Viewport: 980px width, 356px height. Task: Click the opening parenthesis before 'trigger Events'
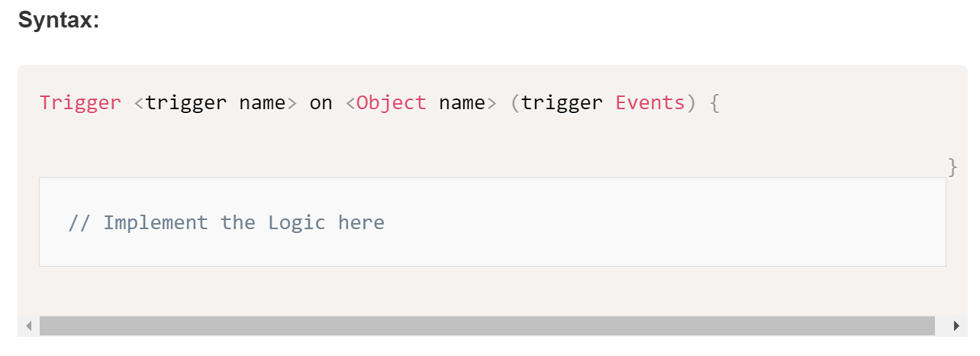pos(515,102)
